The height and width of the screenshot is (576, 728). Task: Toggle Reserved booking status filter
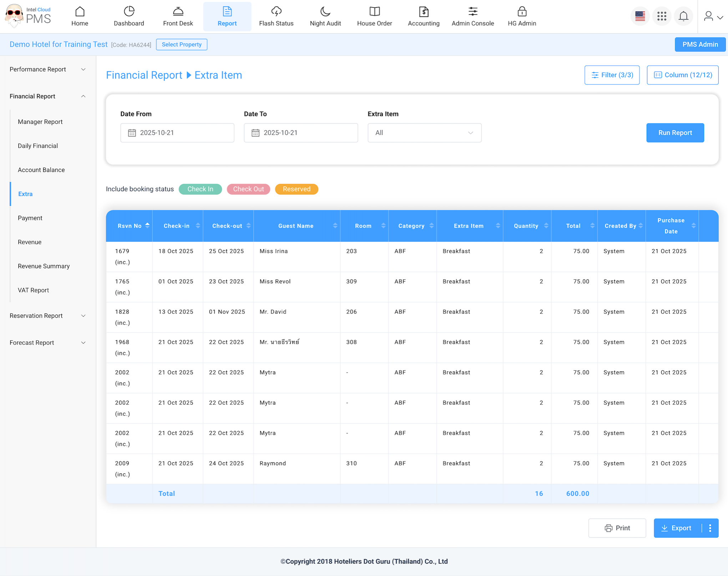coord(297,189)
